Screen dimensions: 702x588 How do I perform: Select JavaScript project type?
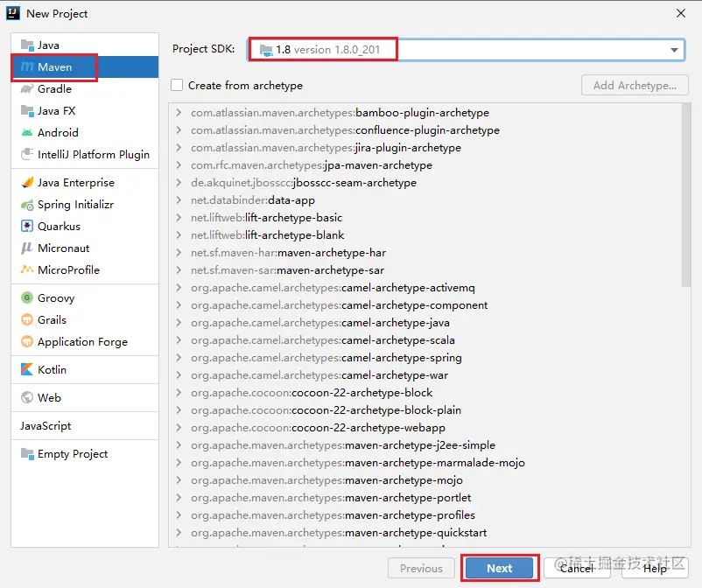[x=46, y=426]
